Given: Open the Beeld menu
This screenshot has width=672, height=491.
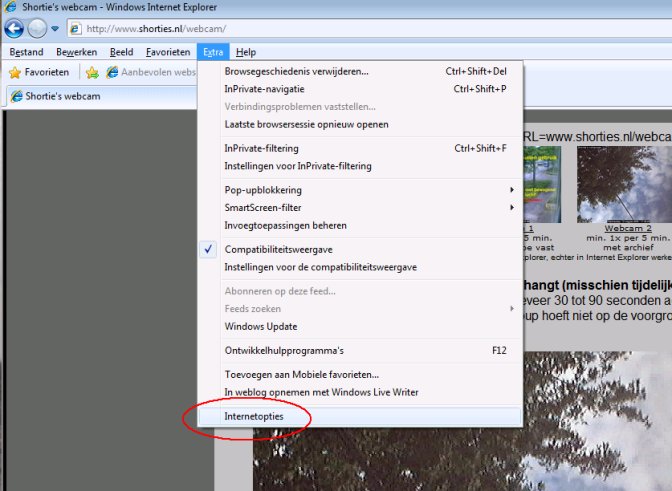Looking at the screenshot, I should [121, 52].
